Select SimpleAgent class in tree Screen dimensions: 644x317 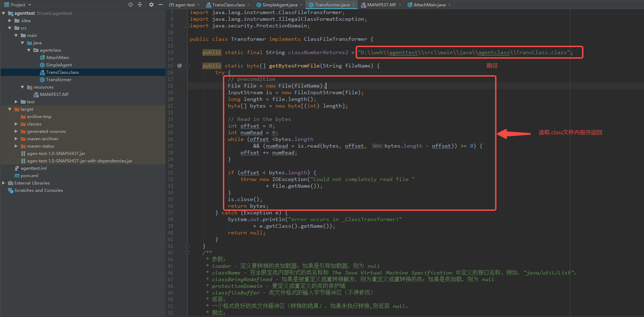coord(59,65)
